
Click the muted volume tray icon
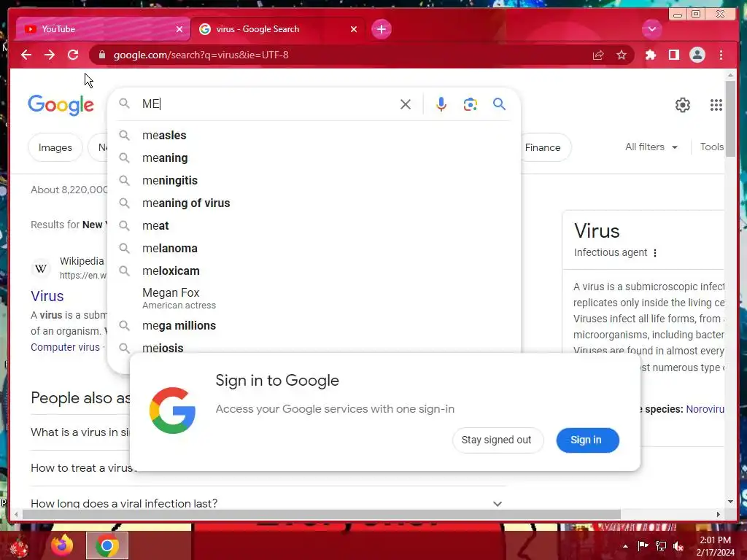pos(678,546)
